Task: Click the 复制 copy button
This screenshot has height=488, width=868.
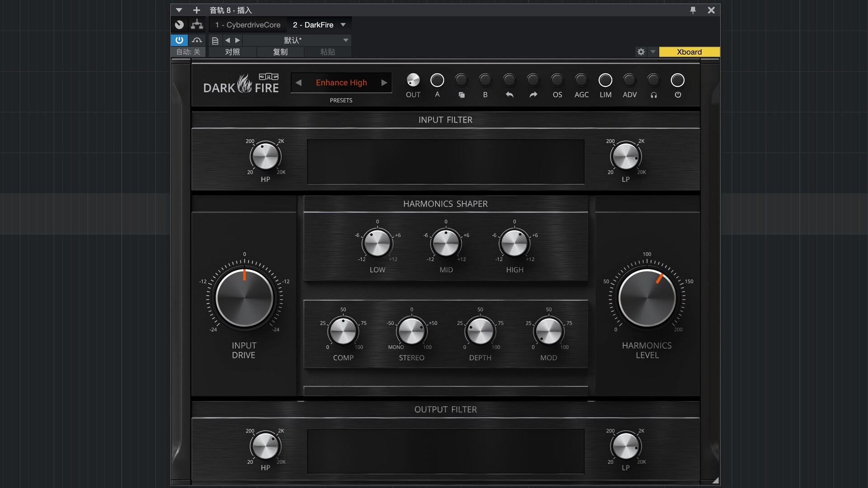Action: coord(280,52)
